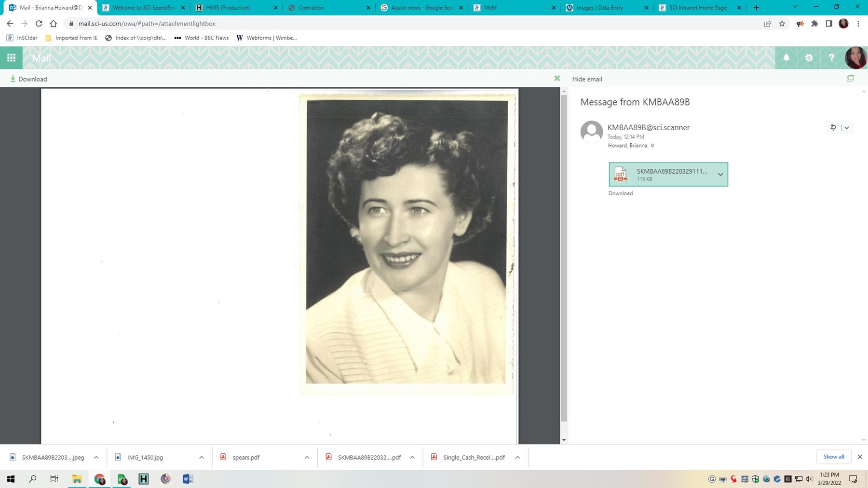Click the reply arrow on the message
The width and height of the screenshot is (868, 488).
[x=833, y=127]
